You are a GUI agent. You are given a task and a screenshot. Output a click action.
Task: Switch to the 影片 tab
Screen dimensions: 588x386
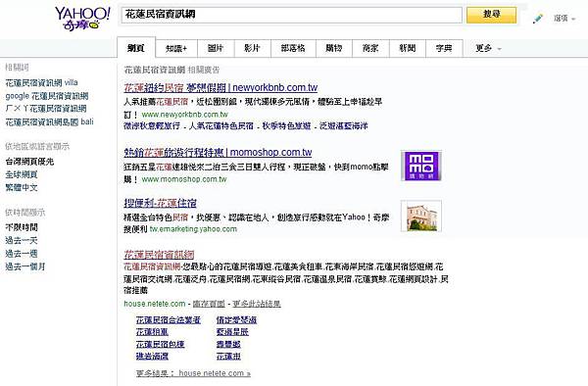(x=253, y=48)
